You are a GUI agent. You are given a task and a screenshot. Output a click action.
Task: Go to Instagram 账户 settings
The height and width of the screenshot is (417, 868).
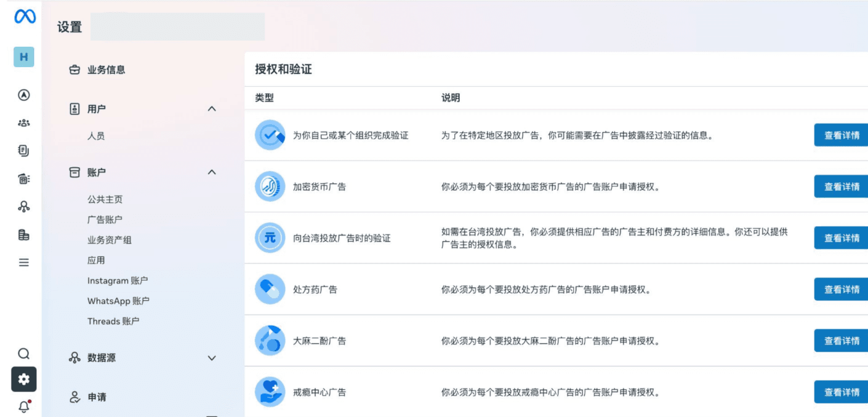(118, 280)
